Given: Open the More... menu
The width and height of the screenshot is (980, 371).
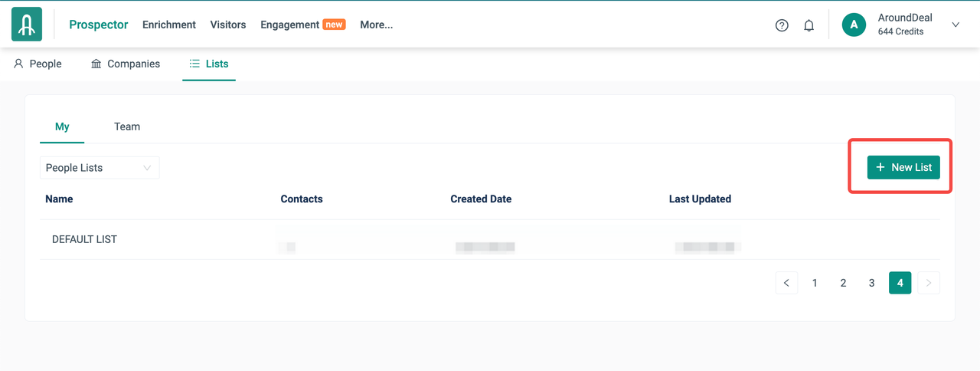Looking at the screenshot, I should pos(376,25).
